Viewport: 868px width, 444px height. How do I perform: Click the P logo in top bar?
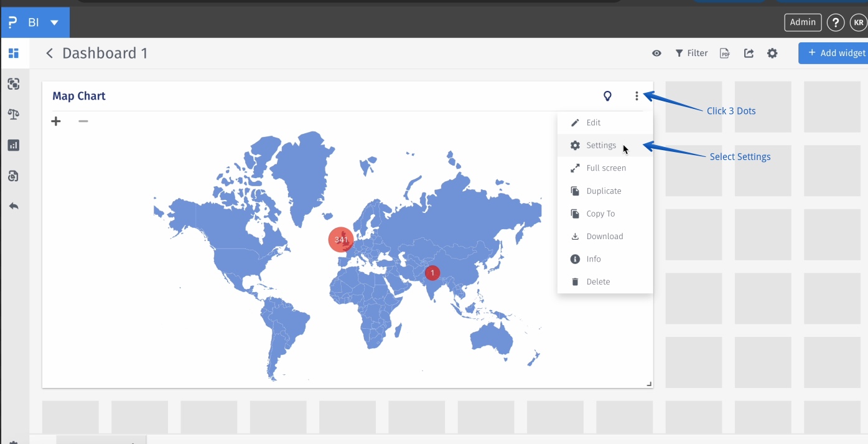pyautogui.click(x=12, y=22)
